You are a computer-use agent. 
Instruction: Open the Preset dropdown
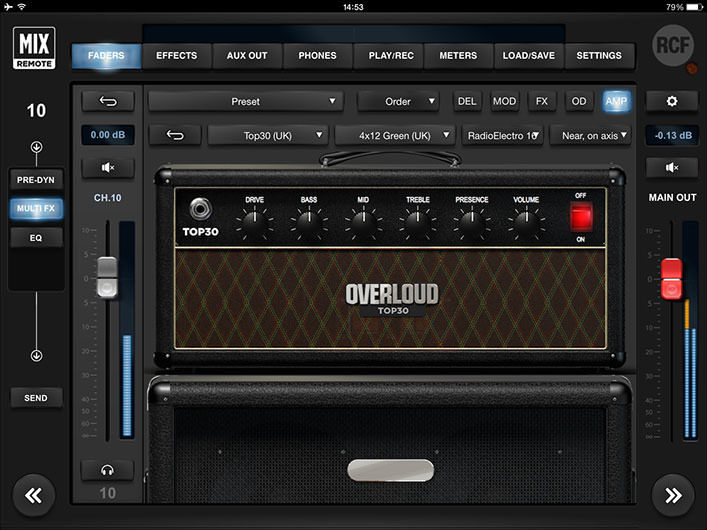point(246,101)
